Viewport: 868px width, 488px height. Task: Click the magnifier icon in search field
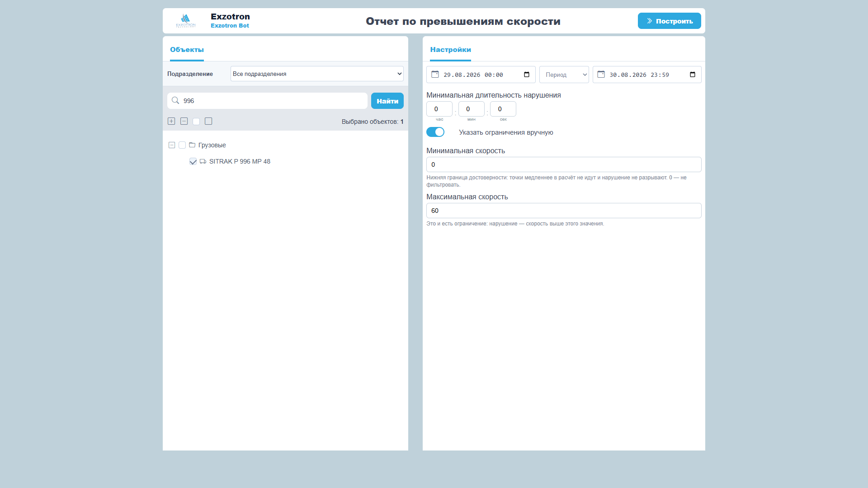[175, 100]
